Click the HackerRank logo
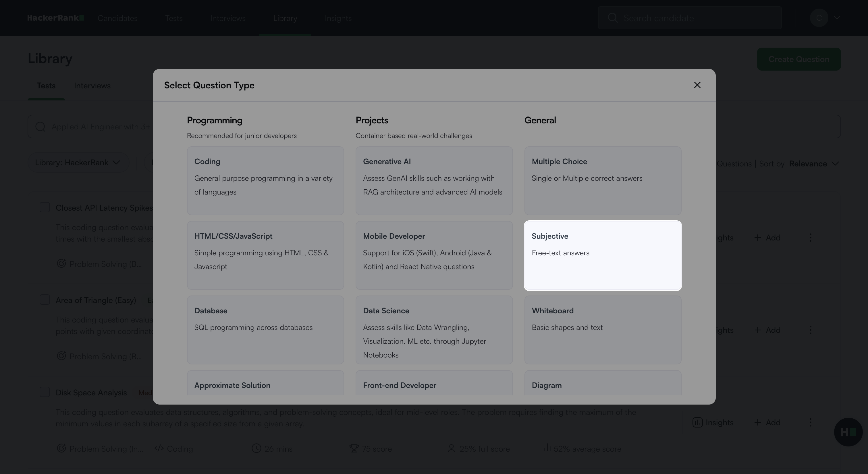Screen dimensions: 868x474 [56, 18]
